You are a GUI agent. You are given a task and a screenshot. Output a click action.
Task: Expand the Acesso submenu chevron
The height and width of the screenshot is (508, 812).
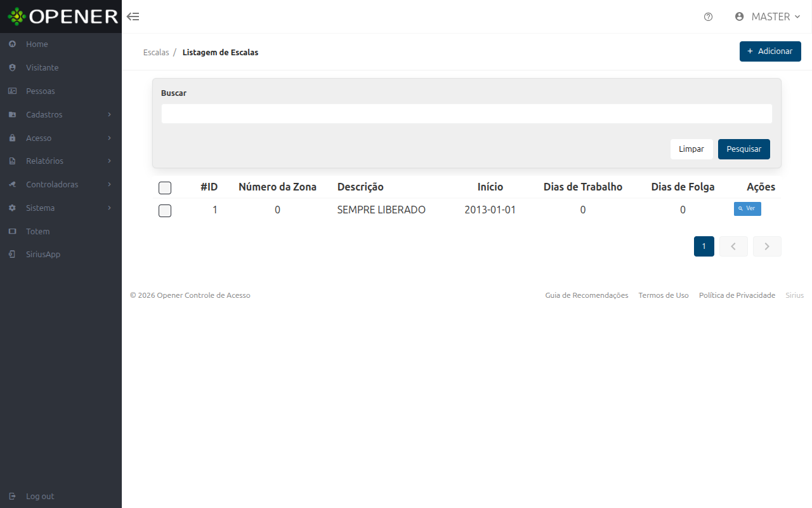[x=110, y=138]
